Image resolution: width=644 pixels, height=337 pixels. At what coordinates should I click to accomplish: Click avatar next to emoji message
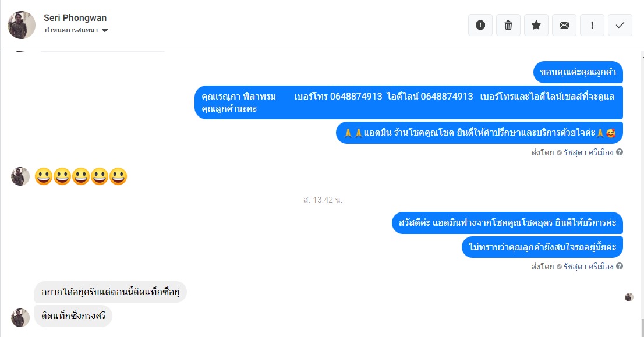pos(20,176)
